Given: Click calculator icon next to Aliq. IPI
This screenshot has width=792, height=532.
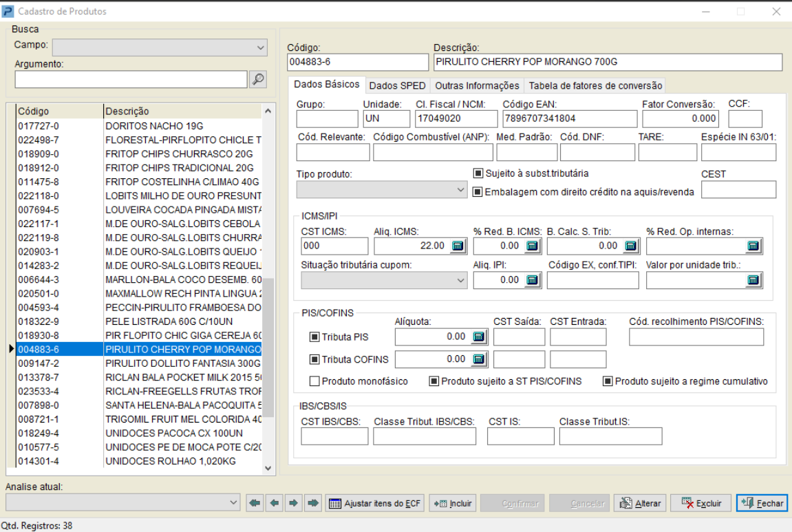Looking at the screenshot, I should coord(532,280).
